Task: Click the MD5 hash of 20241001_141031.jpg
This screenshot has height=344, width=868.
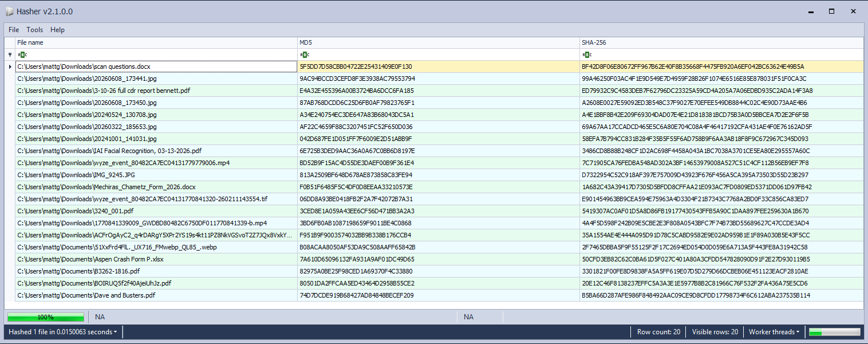Action: pos(439,139)
